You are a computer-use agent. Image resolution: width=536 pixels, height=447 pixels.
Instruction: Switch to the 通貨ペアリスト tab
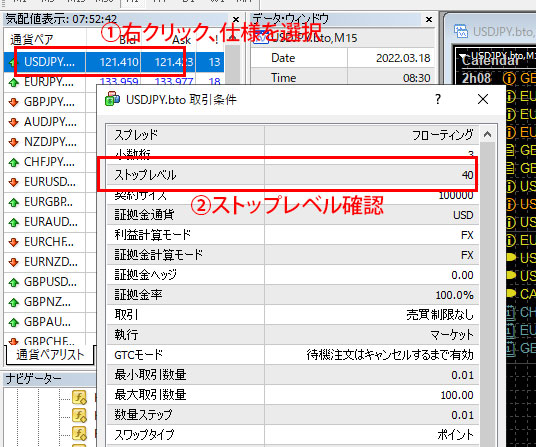click(50, 355)
